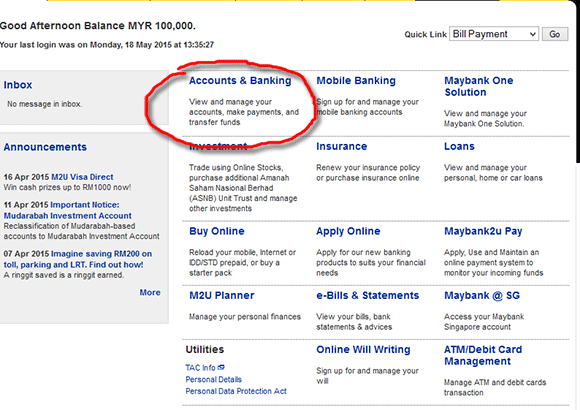This screenshot has width=580, height=410.
Task: Click the Go button beside Quick Link
Action: 555,34
